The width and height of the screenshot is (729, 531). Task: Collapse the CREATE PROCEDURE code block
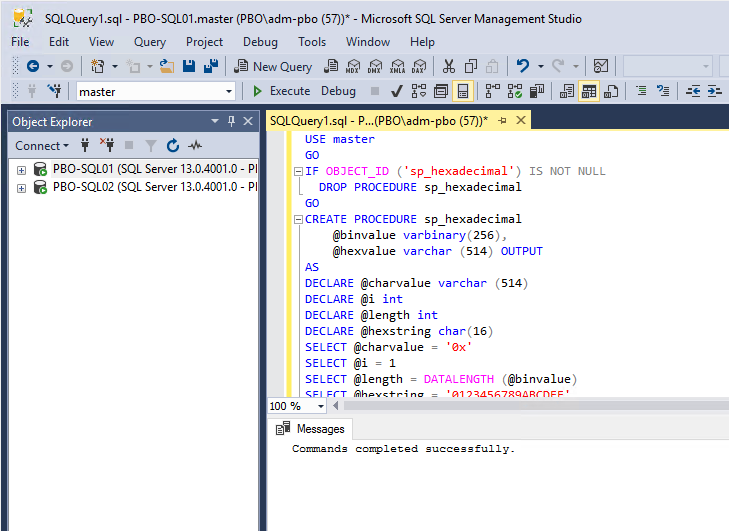298,219
